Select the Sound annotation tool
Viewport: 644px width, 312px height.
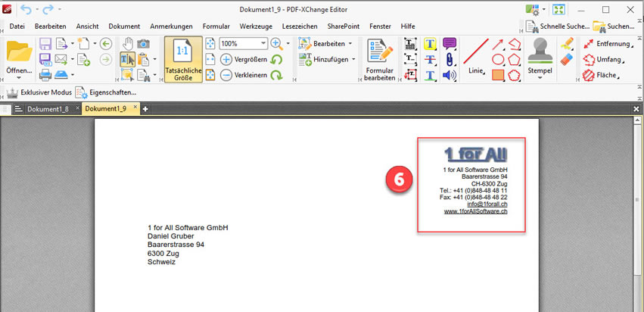pyautogui.click(x=450, y=75)
